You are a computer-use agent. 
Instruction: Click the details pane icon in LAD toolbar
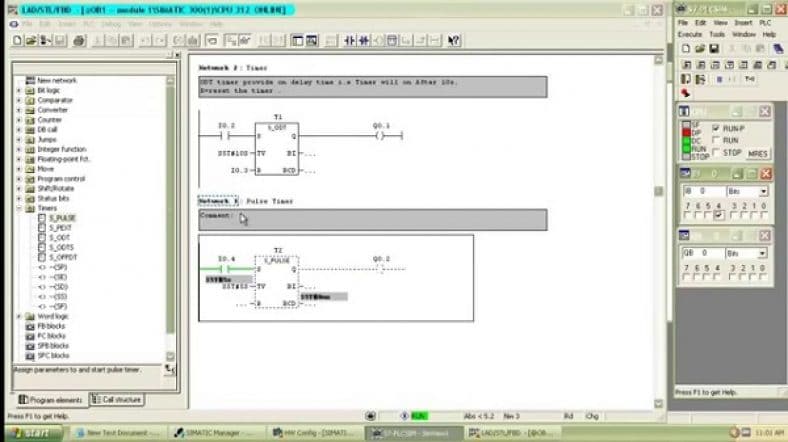coord(312,40)
